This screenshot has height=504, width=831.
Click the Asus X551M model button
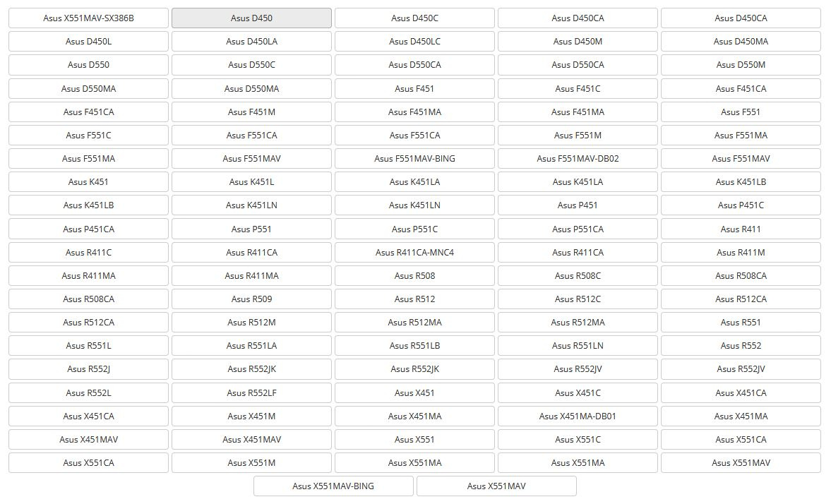pyautogui.click(x=251, y=463)
